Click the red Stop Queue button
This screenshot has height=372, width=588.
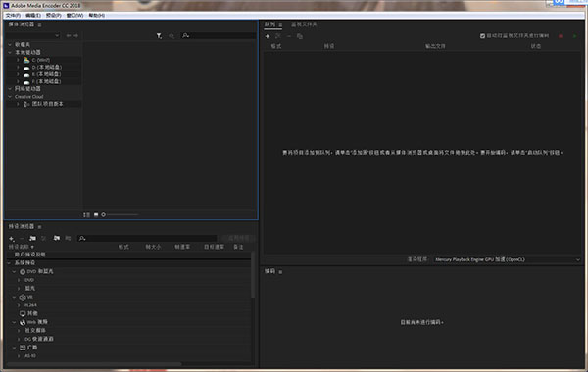point(561,36)
